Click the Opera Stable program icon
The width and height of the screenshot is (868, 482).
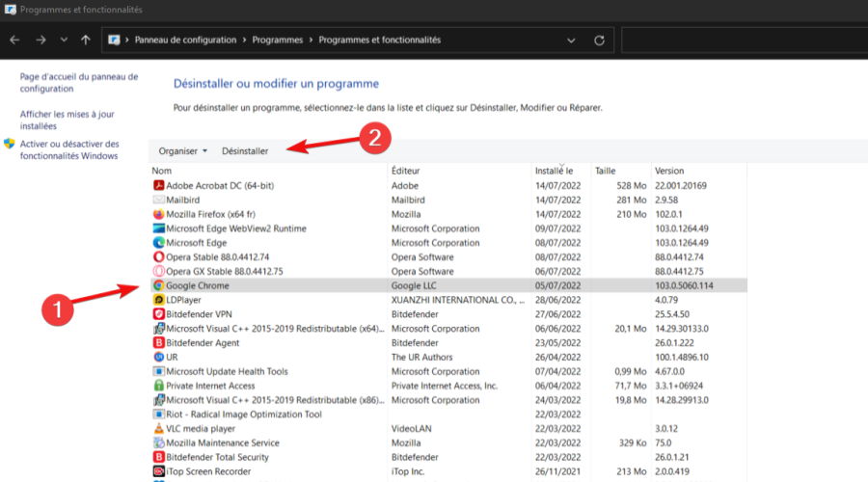click(x=159, y=256)
